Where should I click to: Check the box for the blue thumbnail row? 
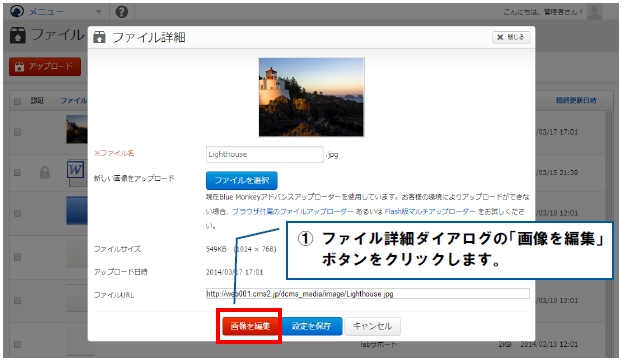point(17,213)
